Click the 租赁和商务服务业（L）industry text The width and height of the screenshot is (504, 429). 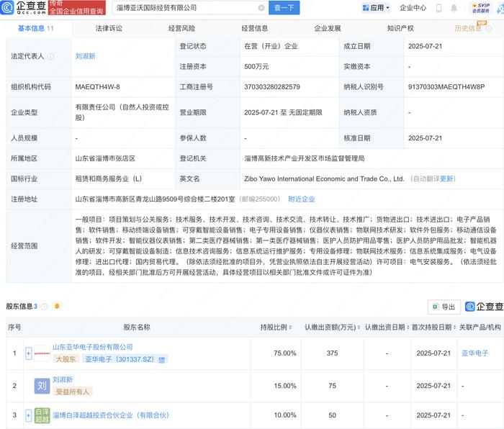108,179
